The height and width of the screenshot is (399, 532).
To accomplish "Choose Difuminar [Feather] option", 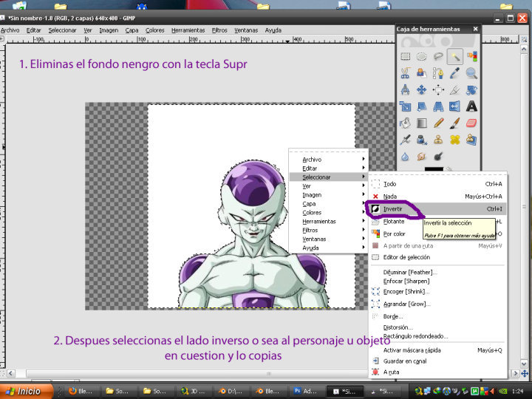I will (437, 272).
